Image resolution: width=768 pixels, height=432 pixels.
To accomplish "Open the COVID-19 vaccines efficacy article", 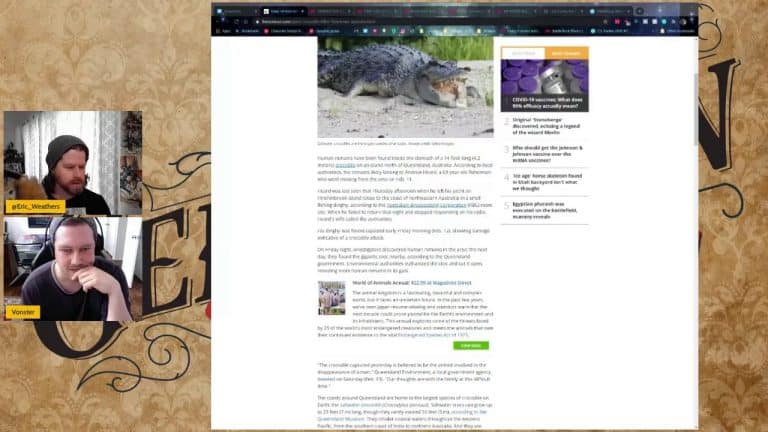I will pyautogui.click(x=549, y=103).
